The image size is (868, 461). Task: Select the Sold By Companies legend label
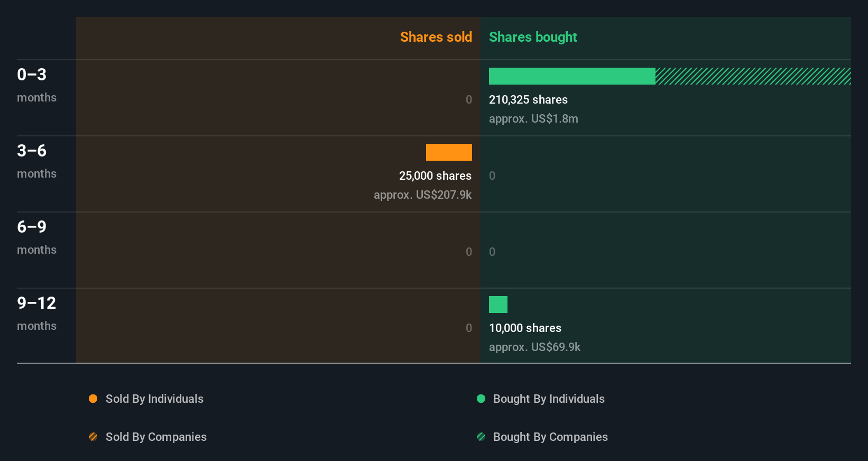click(156, 437)
